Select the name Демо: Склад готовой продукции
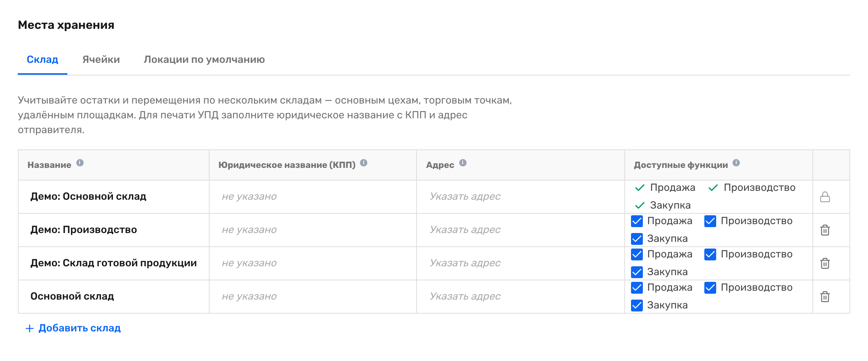This screenshot has width=868, height=361. (114, 263)
